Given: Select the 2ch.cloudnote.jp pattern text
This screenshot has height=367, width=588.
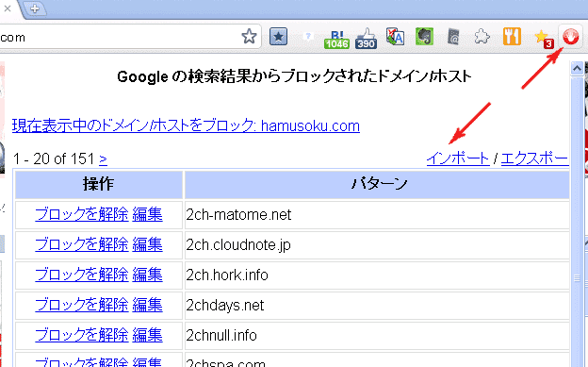Looking at the screenshot, I should (x=238, y=245).
